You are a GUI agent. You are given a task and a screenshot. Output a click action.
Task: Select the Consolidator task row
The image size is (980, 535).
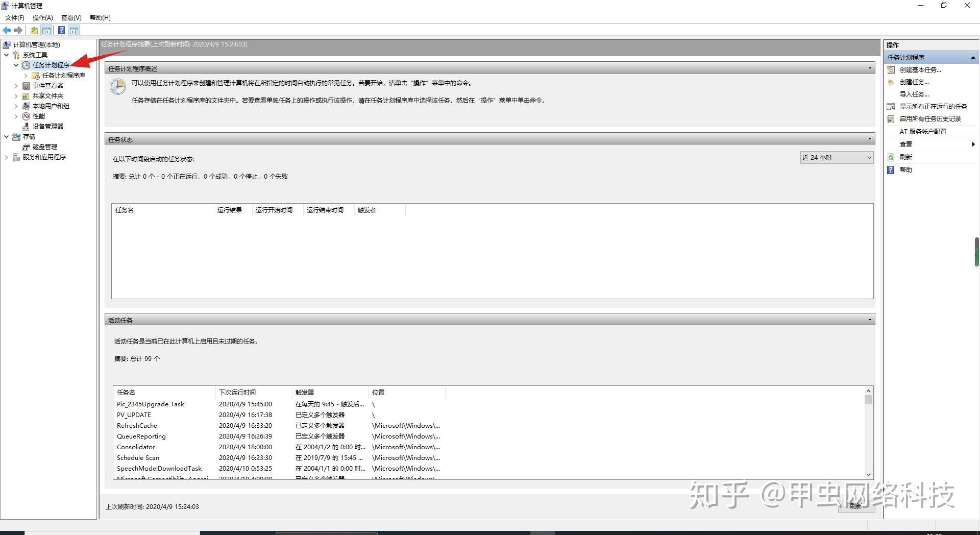coord(278,447)
